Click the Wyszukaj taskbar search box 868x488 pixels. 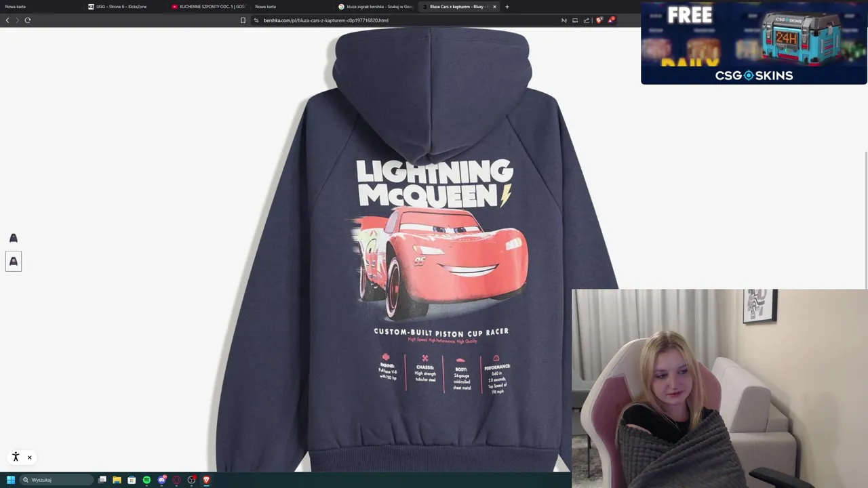pos(56,480)
